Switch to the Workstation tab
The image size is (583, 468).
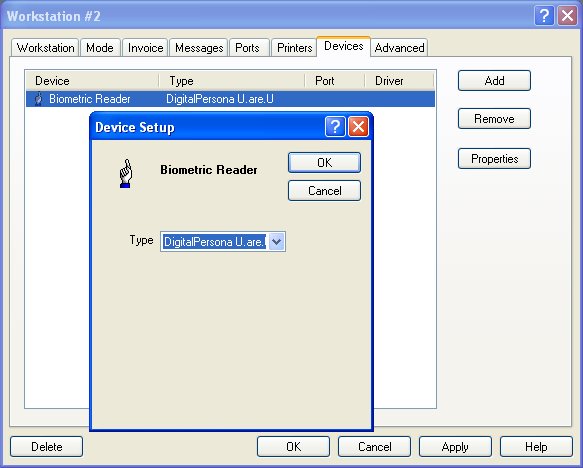pyautogui.click(x=45, y=48)
